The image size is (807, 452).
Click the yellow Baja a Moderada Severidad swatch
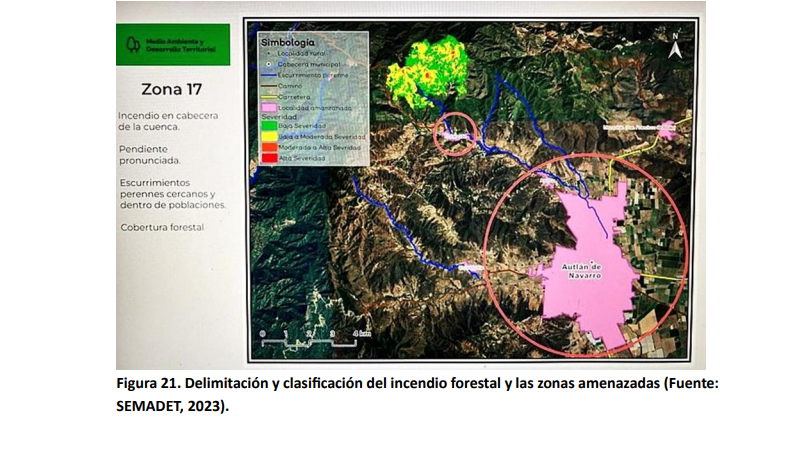(268, 136)
